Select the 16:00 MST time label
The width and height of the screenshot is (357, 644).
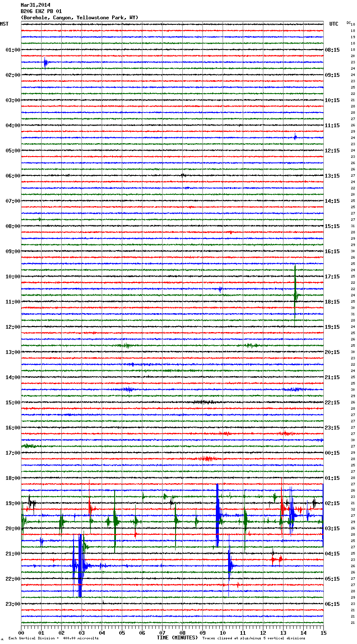point(13,428)
